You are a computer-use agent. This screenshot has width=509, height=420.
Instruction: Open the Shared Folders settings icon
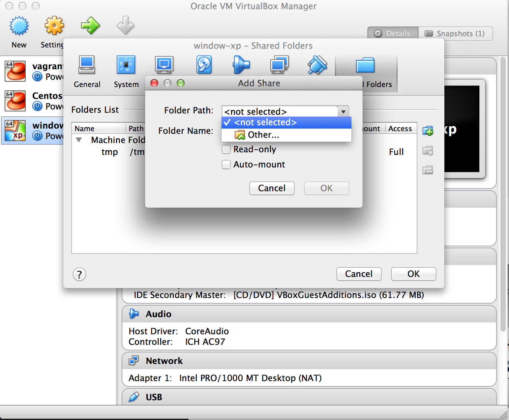pos(365,65)
